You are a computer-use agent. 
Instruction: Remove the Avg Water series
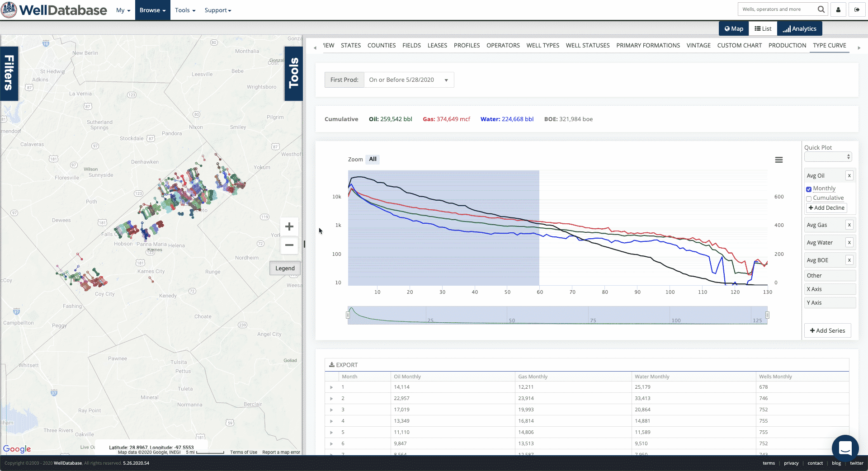click(x=849, y=242)
